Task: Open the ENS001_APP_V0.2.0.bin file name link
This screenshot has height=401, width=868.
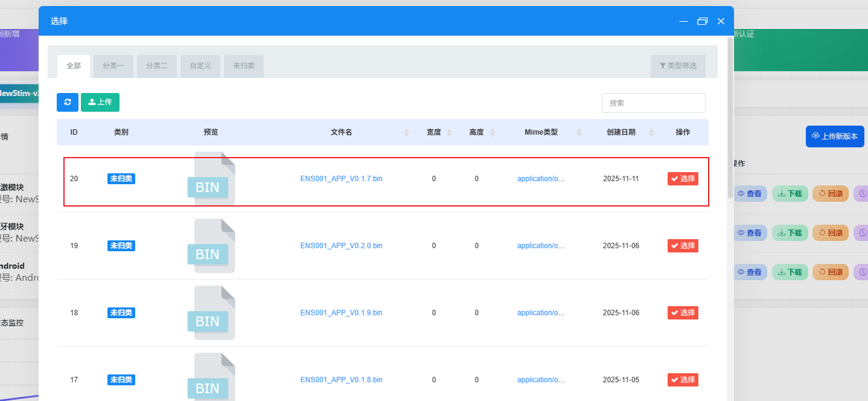Action: [342, 246]
